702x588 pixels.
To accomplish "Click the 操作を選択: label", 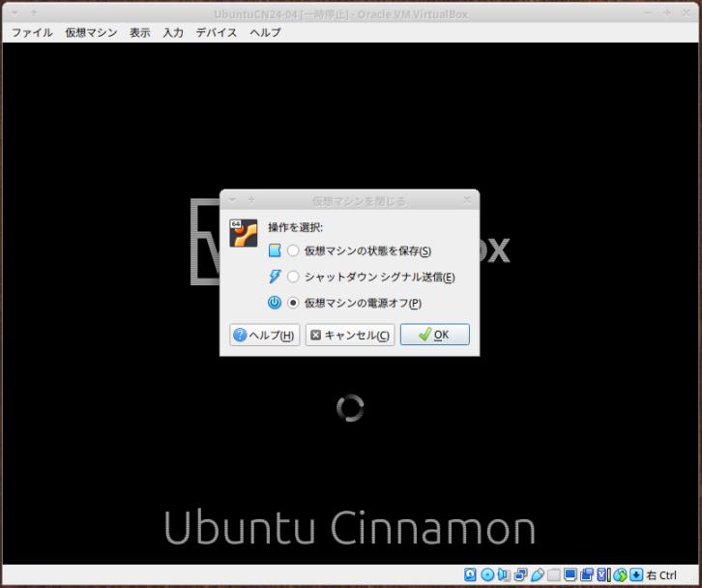I will point(295,227).
